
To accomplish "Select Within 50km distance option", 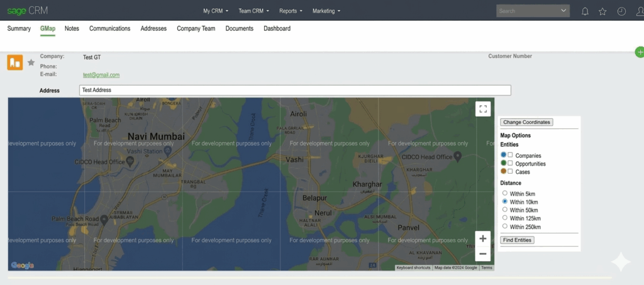I will point(505,210).
